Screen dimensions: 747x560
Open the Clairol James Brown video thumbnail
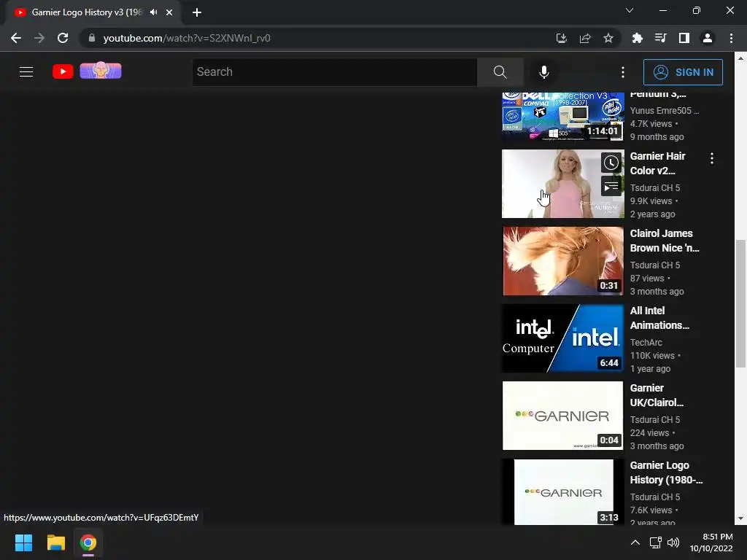click(562, 261)
